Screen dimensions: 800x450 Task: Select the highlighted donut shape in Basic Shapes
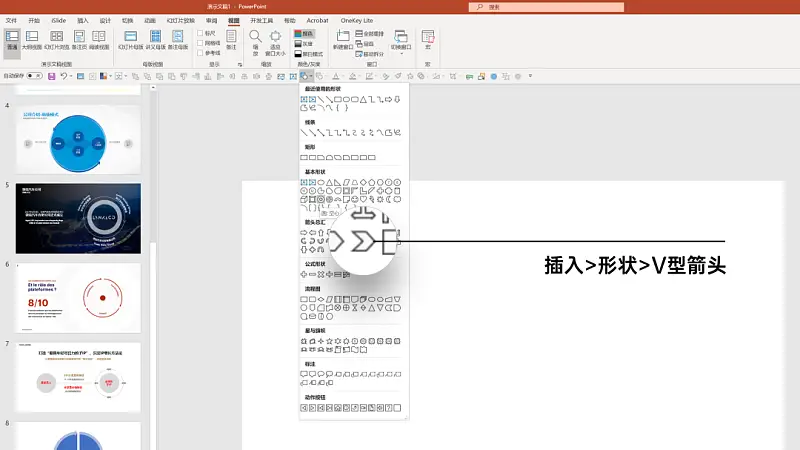click(320, 199)
